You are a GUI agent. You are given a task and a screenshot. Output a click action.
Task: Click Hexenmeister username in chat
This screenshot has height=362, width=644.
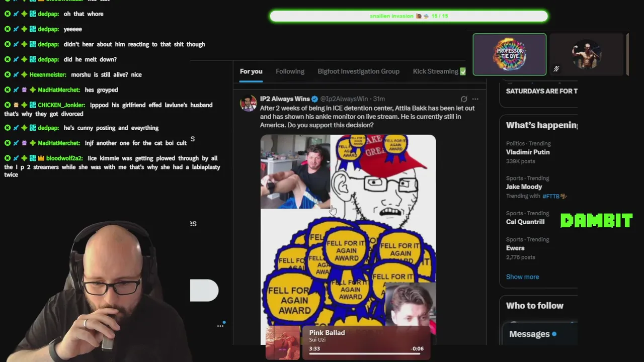(48, 74)
